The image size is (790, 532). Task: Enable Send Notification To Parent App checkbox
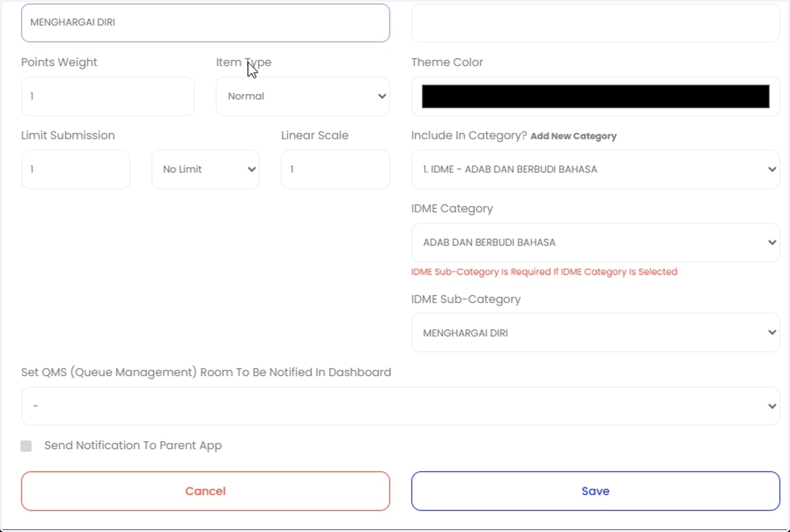pyautogui.click(x=26, y=446)
